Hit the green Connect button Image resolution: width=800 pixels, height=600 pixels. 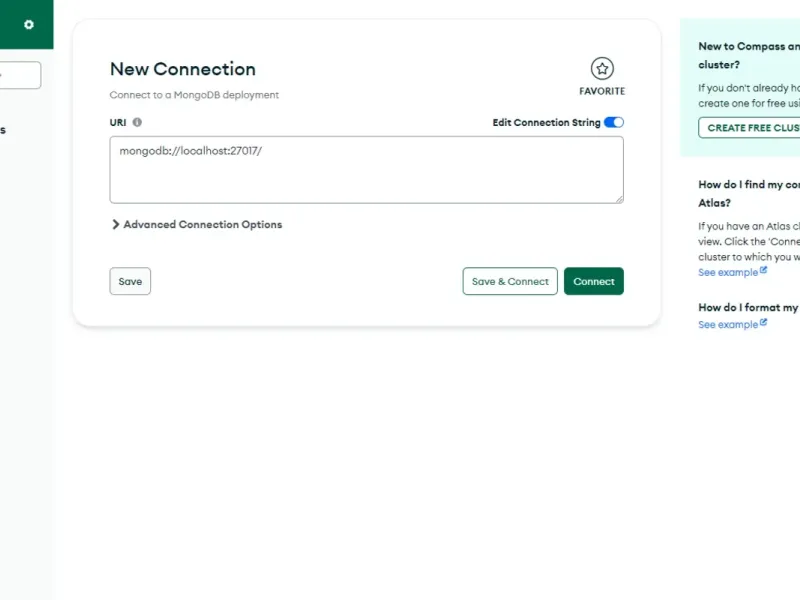click(594, 281)
